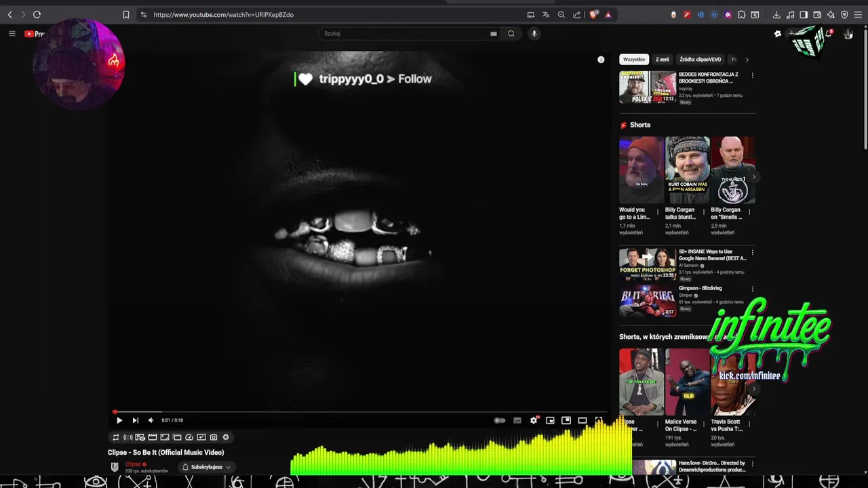This screenshot has width=868, height=488.
Task: Seek on the video progress bar
Action: point(359,411)
